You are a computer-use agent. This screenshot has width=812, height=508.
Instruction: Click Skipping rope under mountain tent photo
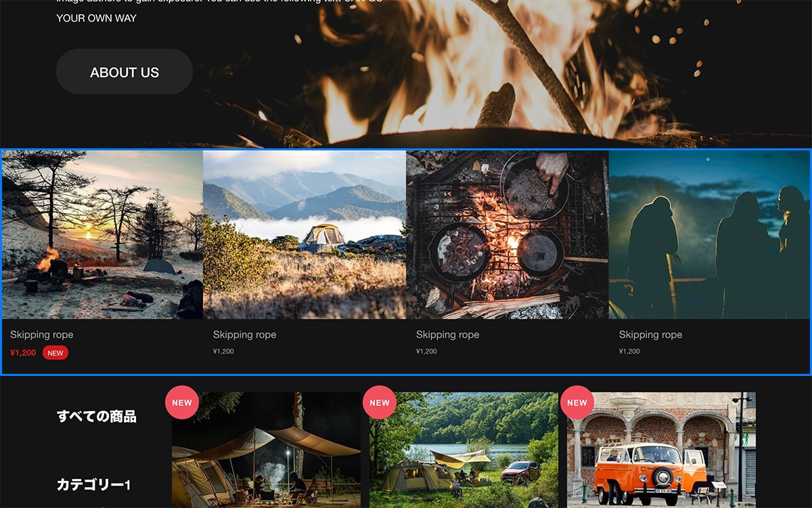245,335
